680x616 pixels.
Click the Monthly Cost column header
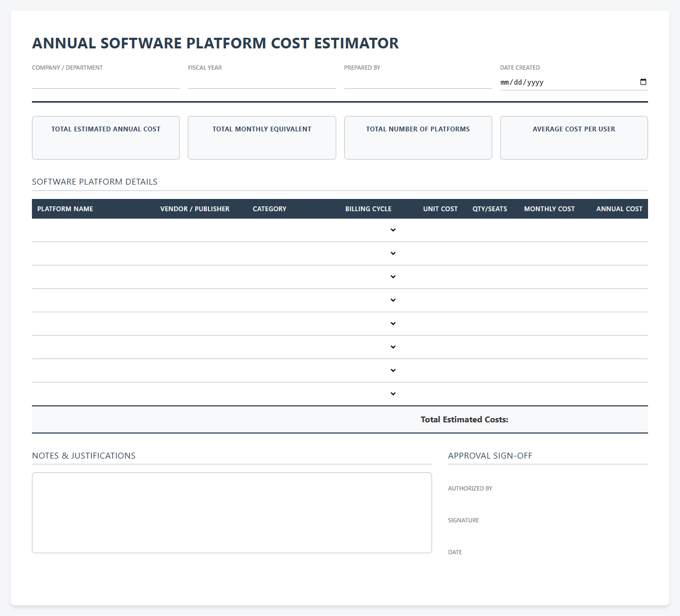(549, 209)
